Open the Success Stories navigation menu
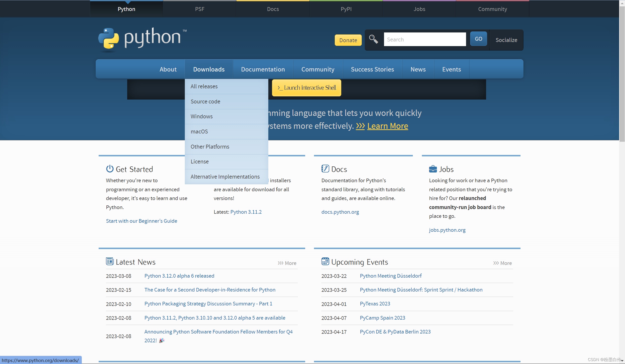The image size is (625, 364). 372,69
